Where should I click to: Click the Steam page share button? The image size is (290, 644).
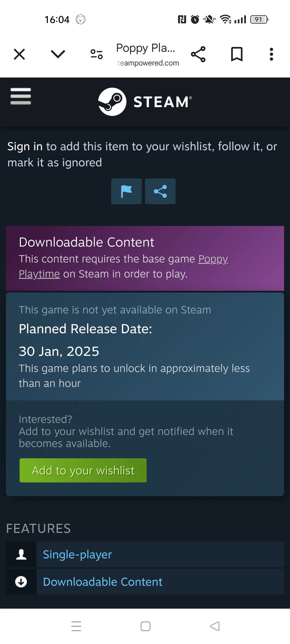click(x=160, y=191)
